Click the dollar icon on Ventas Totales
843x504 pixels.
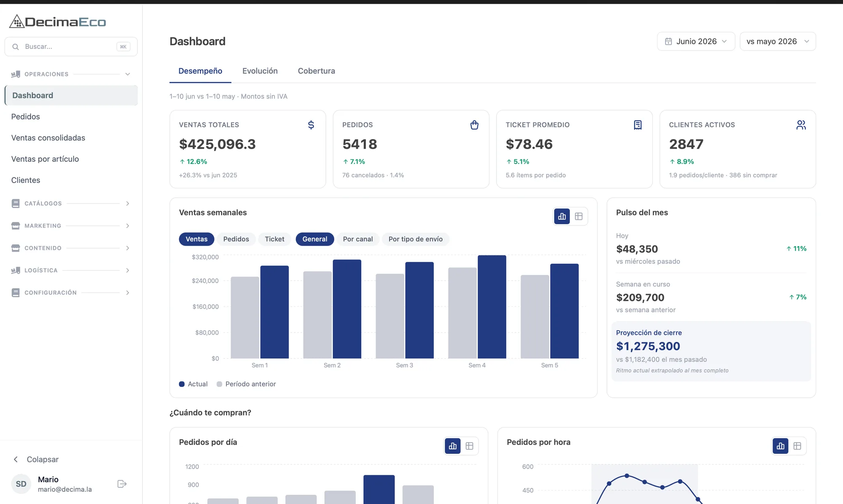(x=311, y=125)
